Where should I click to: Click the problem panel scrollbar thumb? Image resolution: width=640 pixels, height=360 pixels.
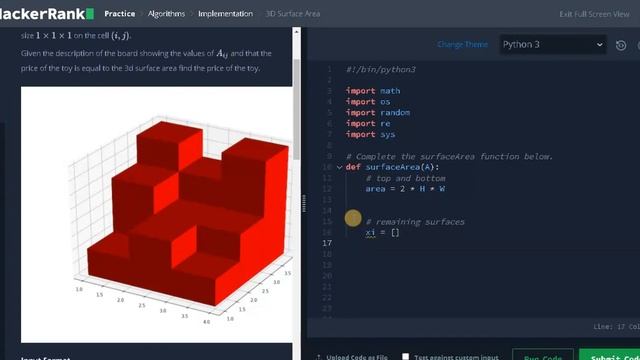[297, 109]
